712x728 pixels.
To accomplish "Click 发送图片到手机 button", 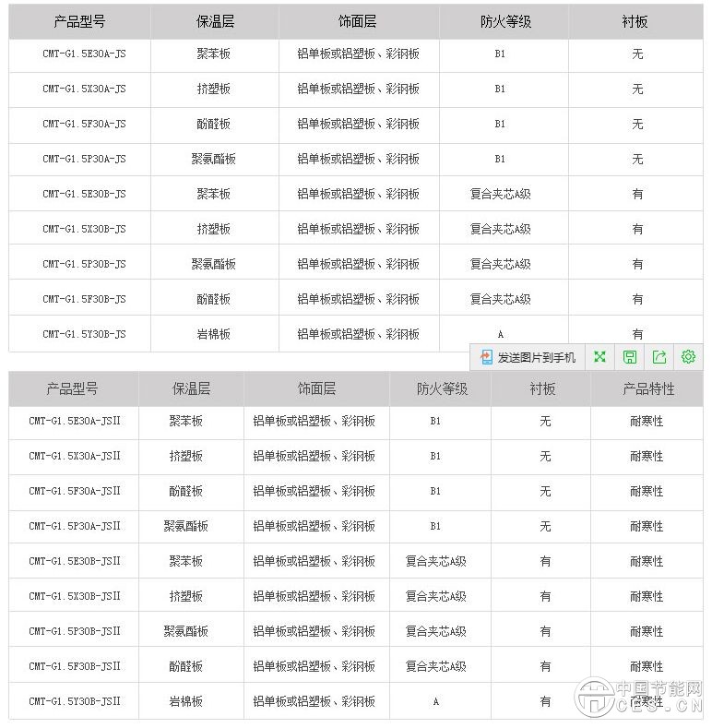I will [x=528, y=357].
